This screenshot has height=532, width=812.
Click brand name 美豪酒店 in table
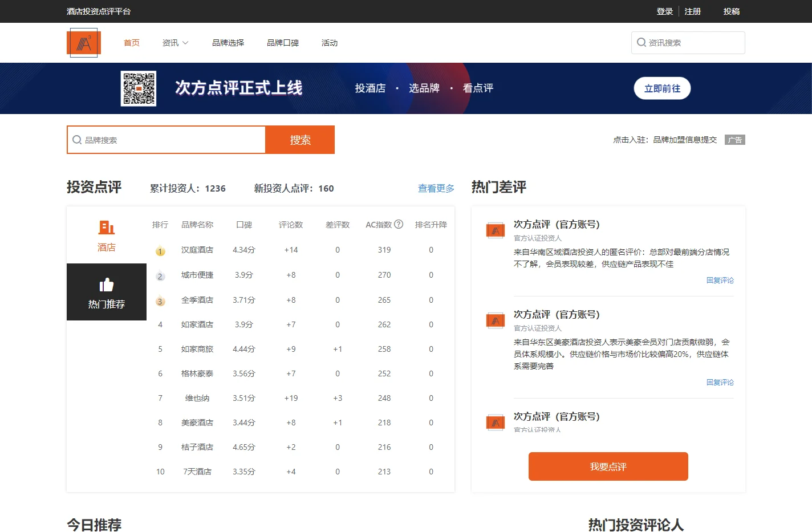(x=197, y=423)
